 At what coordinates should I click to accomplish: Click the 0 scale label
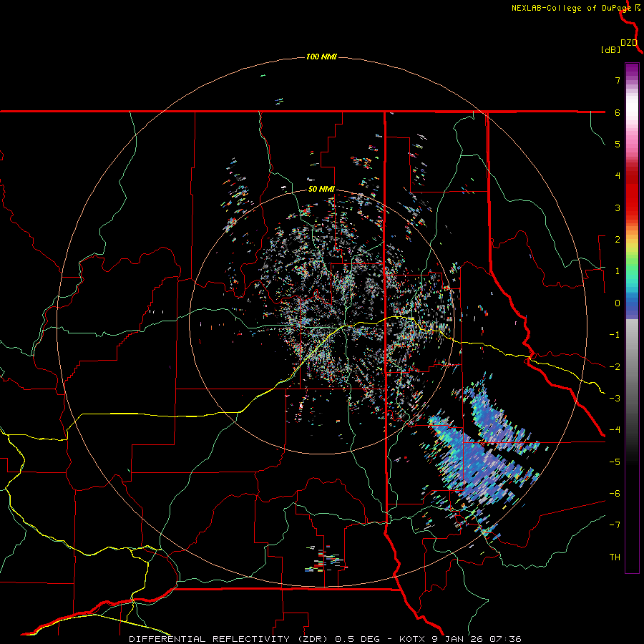pos(618,303)
